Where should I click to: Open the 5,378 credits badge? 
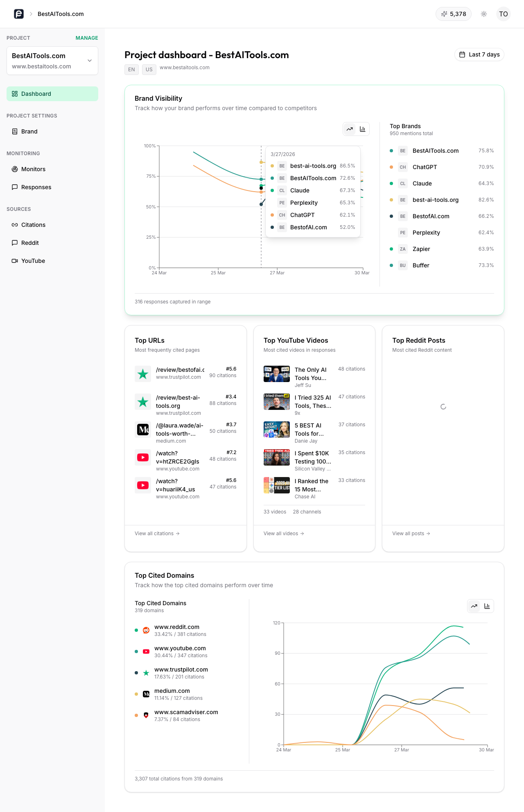pos(454,14)
